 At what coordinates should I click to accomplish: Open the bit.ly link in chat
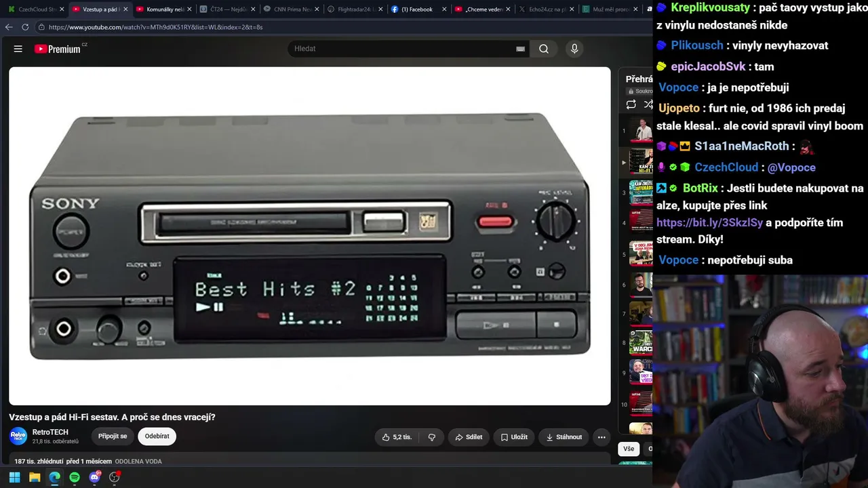709,222
